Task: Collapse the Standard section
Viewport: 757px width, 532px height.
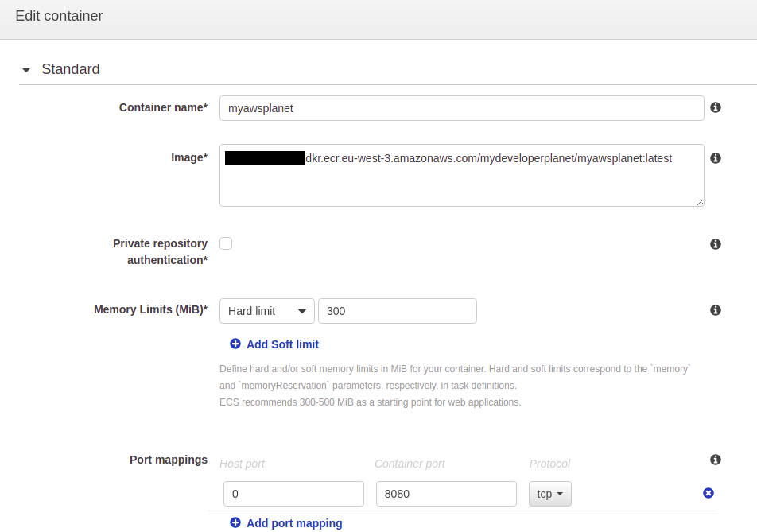Action: (26, 70)
